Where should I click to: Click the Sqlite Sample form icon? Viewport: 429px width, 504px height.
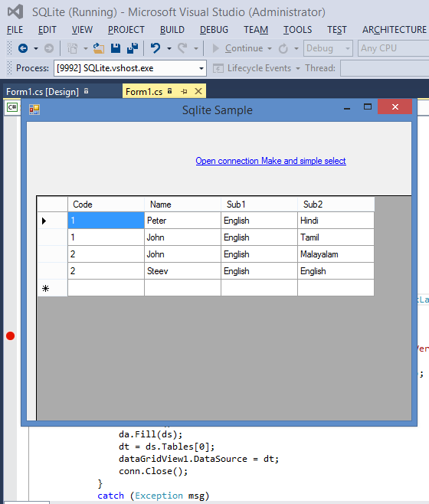pos(34,110)
